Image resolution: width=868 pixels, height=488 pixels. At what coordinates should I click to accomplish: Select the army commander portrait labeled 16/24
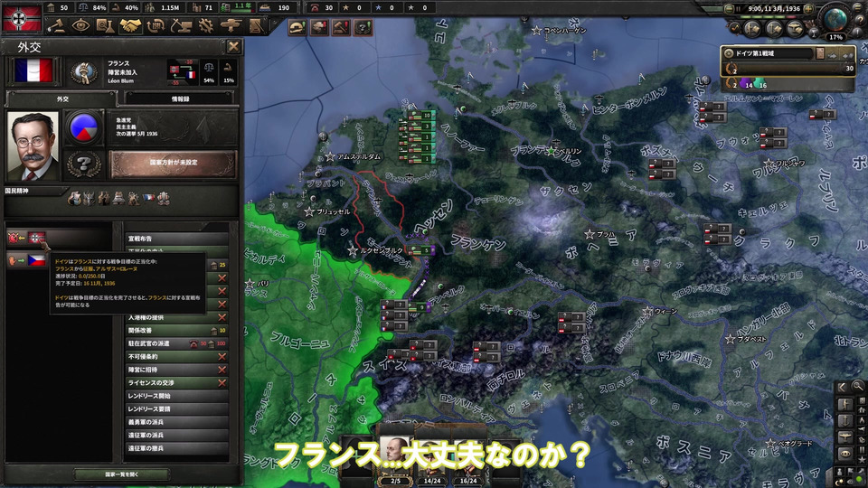pos(468,460)
